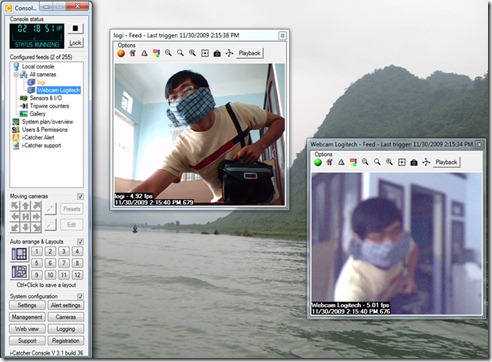Image resolution: width=492 pixels, height=362 pixels.
Task: Click the orange status ball in logi feed
Action: point(121,53)
